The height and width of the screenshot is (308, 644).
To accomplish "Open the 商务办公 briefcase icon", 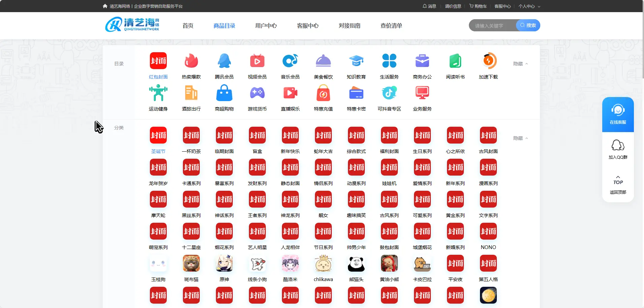I will (x=422, y=61).
